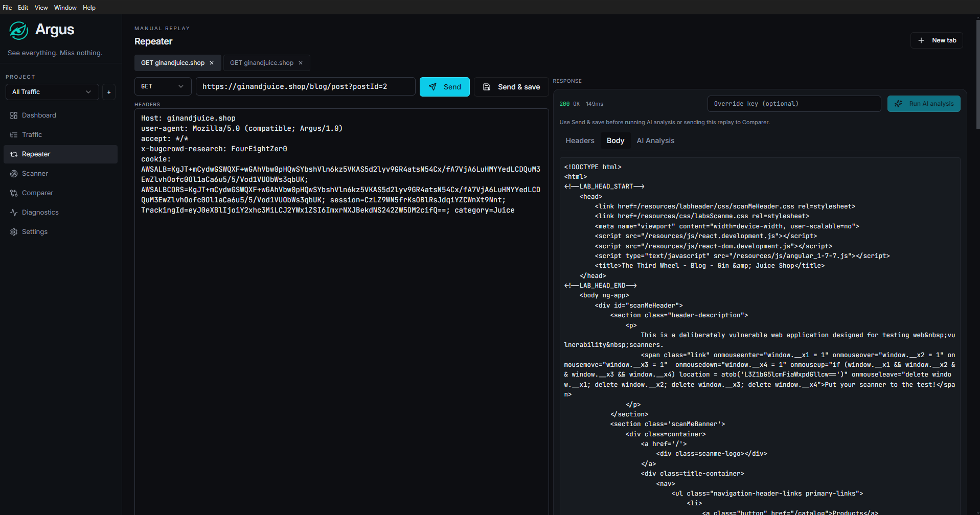Open the File menu

(7, 8)
